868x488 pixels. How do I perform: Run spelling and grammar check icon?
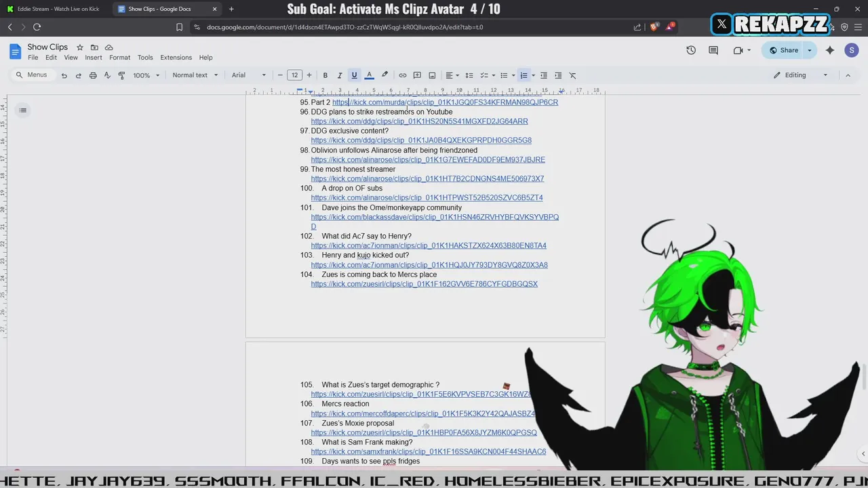pyautogui.click(x=107, y=75)
